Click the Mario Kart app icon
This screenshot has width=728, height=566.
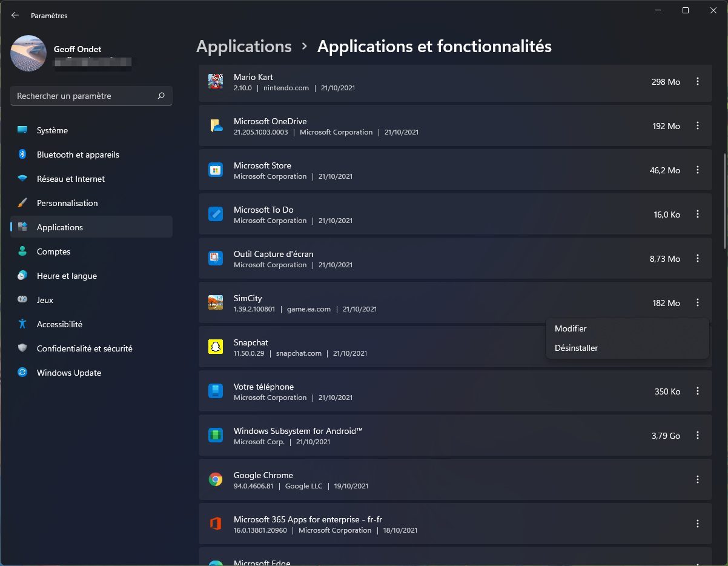[x=215, y=82]
